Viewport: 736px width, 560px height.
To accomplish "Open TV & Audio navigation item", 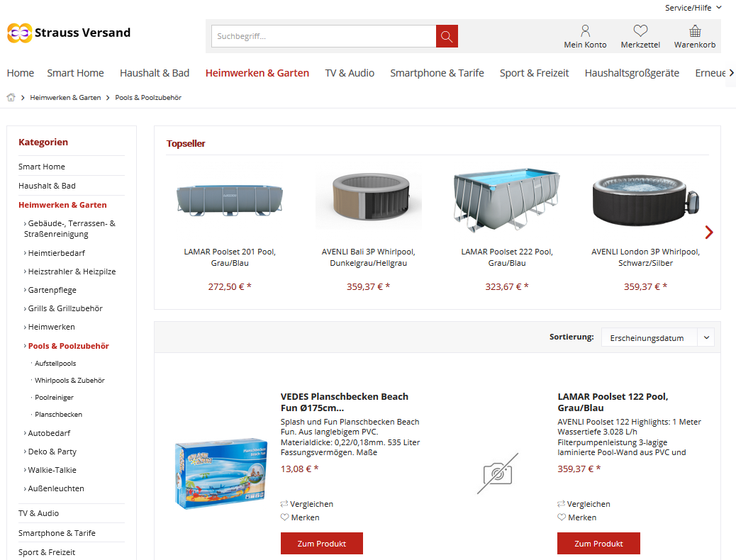I will (x=350, y=73).
